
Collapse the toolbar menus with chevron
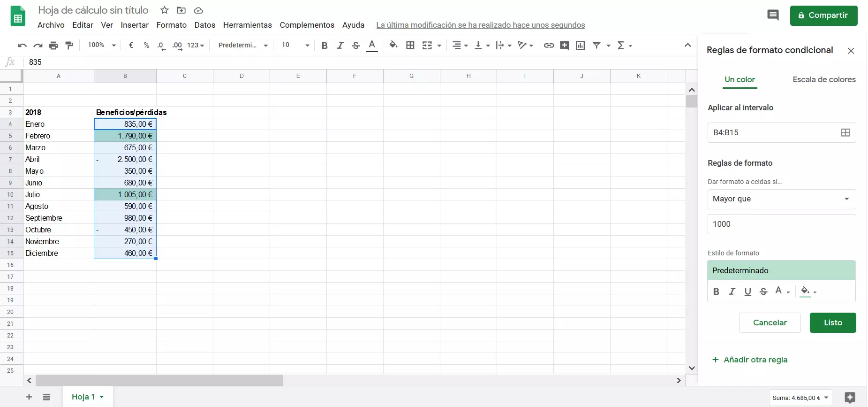tap(687, 45)
